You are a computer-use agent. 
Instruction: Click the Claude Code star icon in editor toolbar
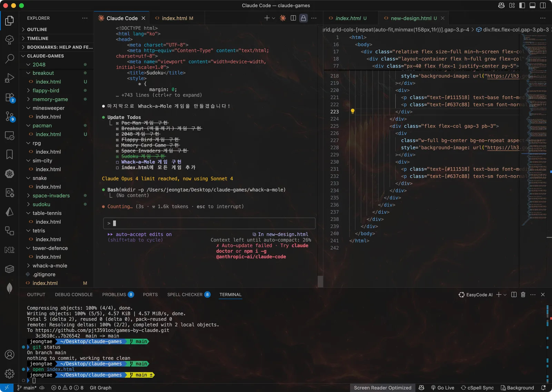(x=283, y=18)
